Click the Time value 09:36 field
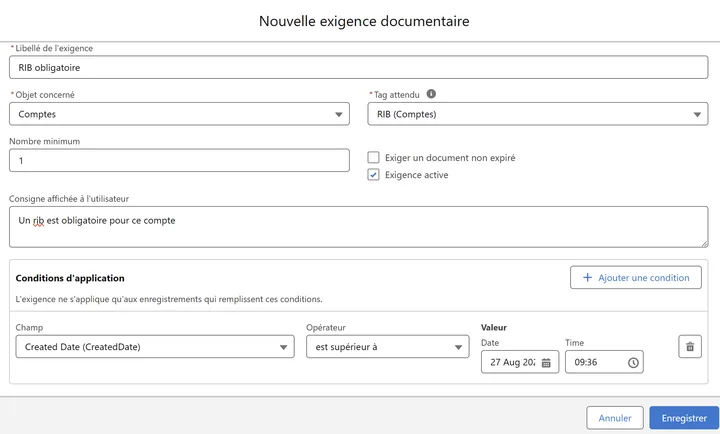Image resolution: width=720 pixels, height=434 pixels. (604, 362)
